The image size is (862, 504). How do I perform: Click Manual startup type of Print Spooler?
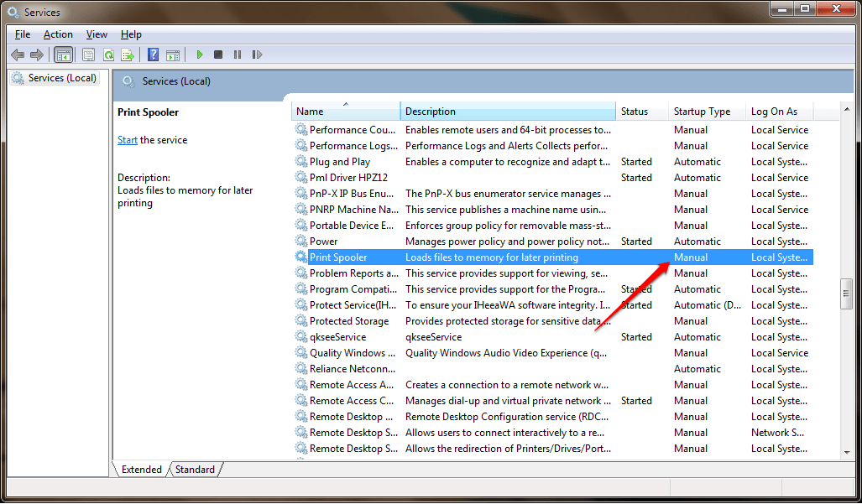[x=691, y=257]
